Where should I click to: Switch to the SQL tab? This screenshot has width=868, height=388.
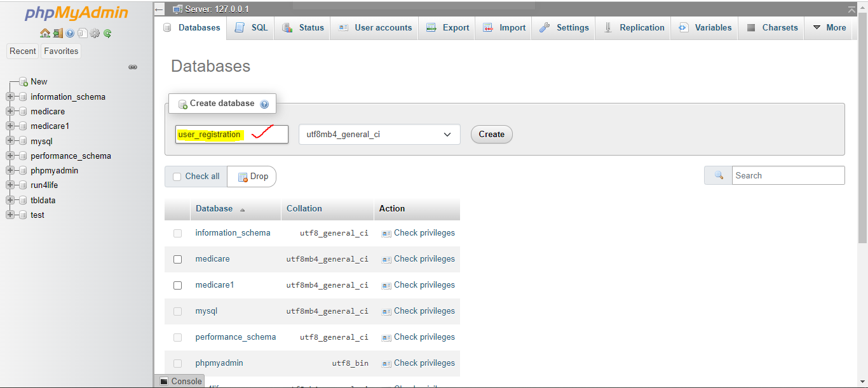(x=250, y=27)
